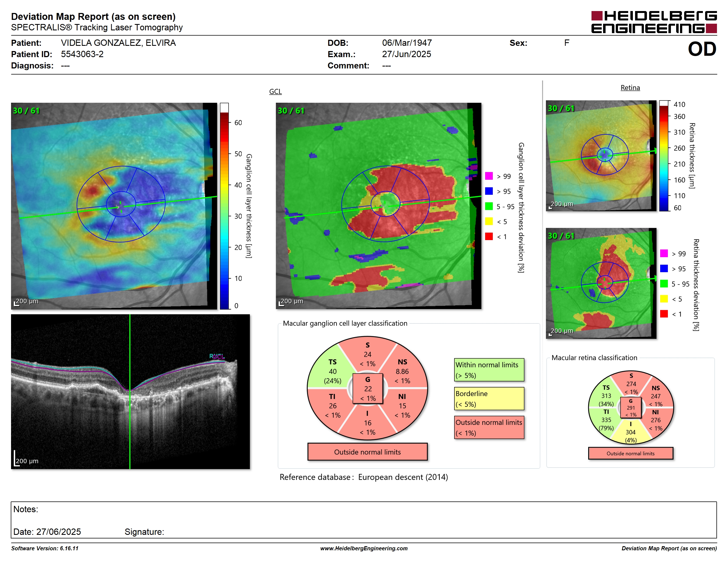Select the GCL section heading
The image size is (728, 563).
tap(275, 91)
